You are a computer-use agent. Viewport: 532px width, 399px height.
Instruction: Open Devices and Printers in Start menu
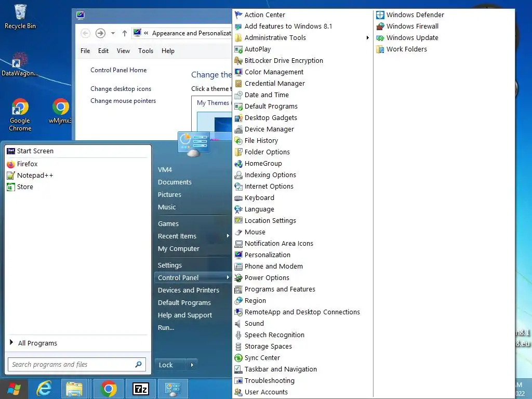[x=188, y=290]
